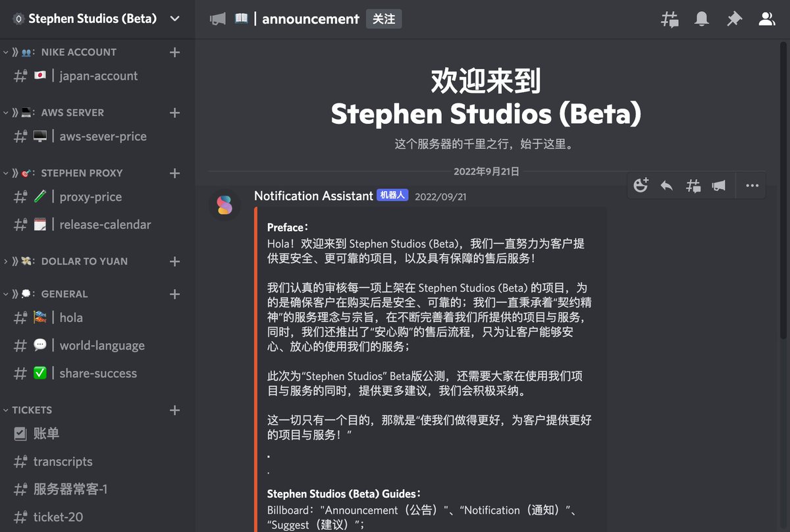Click the Notification Assistant username

point(313,196)
